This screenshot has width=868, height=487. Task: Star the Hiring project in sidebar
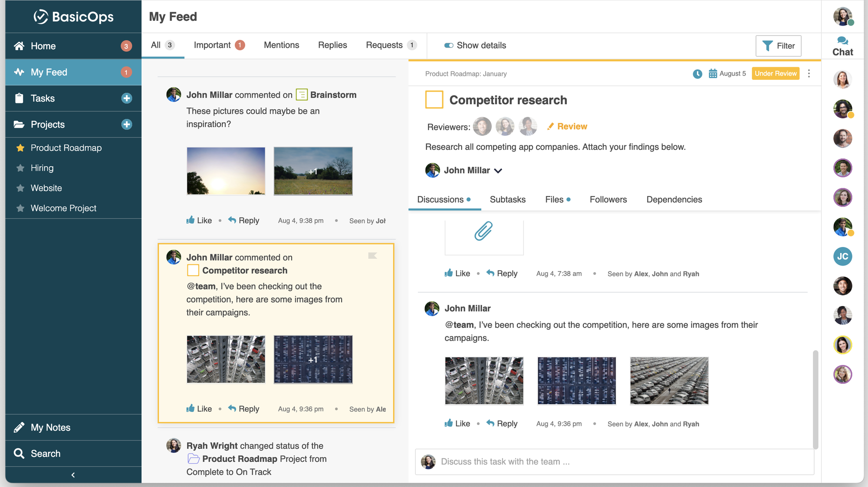coord(20,168)
